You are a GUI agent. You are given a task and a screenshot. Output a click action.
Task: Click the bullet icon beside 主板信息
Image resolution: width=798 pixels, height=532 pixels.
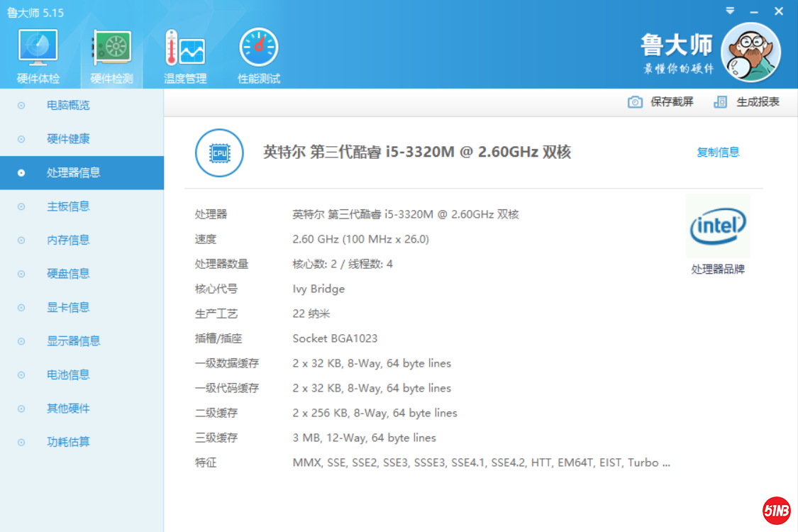pyautogui.click(x=21, y=206)
